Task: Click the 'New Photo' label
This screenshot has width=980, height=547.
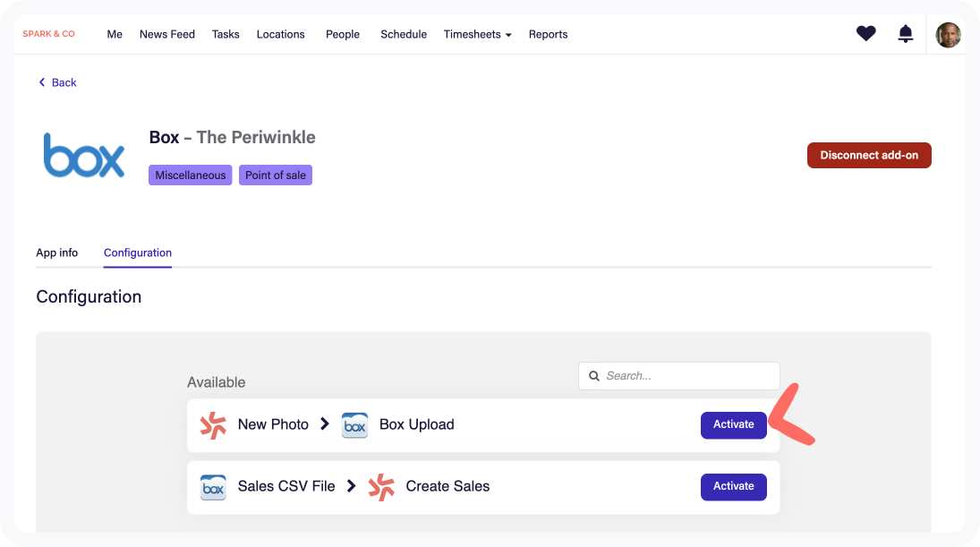Action: pyautogui.click(x=273, y=424)
